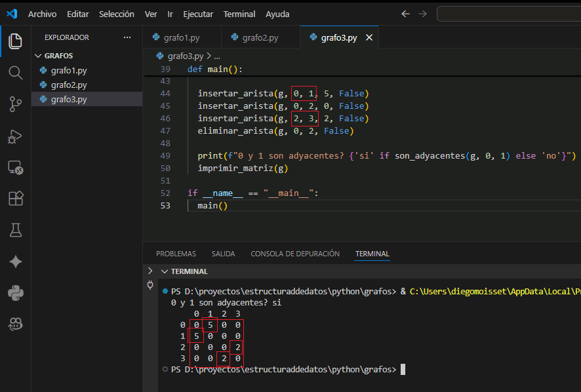The width and height of the screenshot is (581, 392).
Task: Open the Python extension icon
Action: [15, 292]
